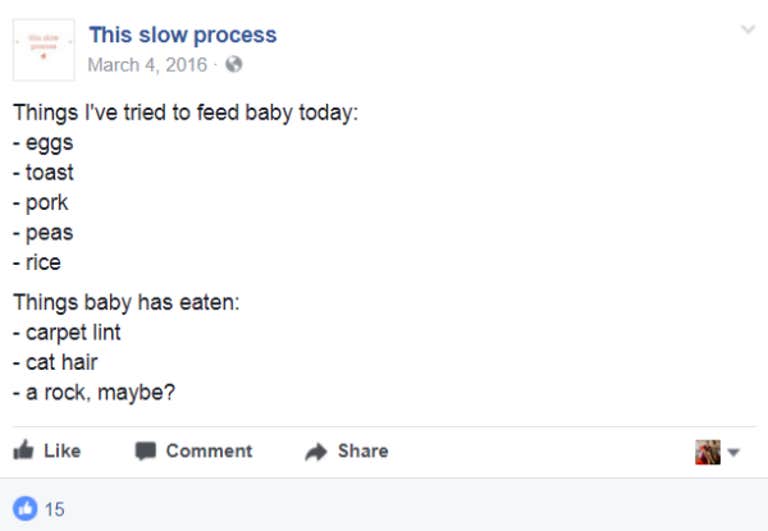The image size is (768, 531).
Task: Click the globe public audience icon
Action: tap(234, 65)
